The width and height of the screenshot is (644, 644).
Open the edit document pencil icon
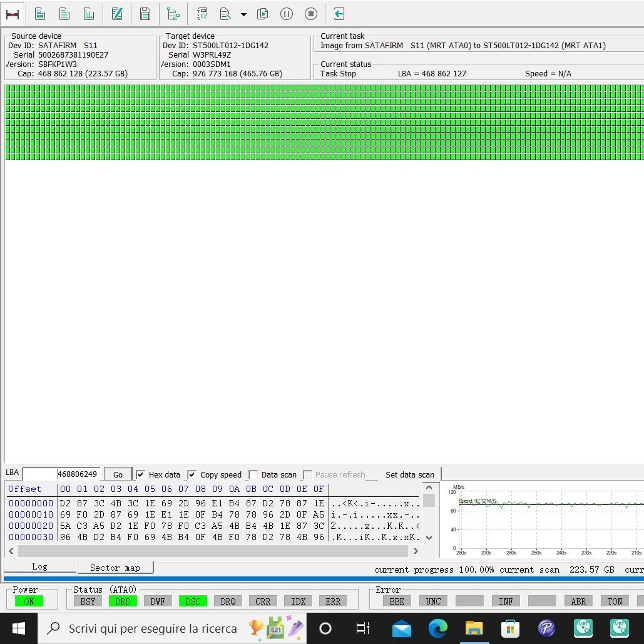point(117,14)
